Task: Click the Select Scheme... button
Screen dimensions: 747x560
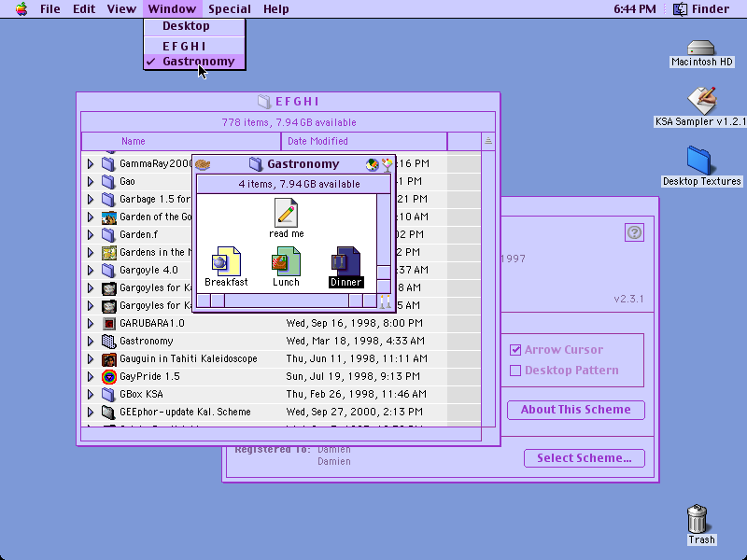Action: coord(585,458)
